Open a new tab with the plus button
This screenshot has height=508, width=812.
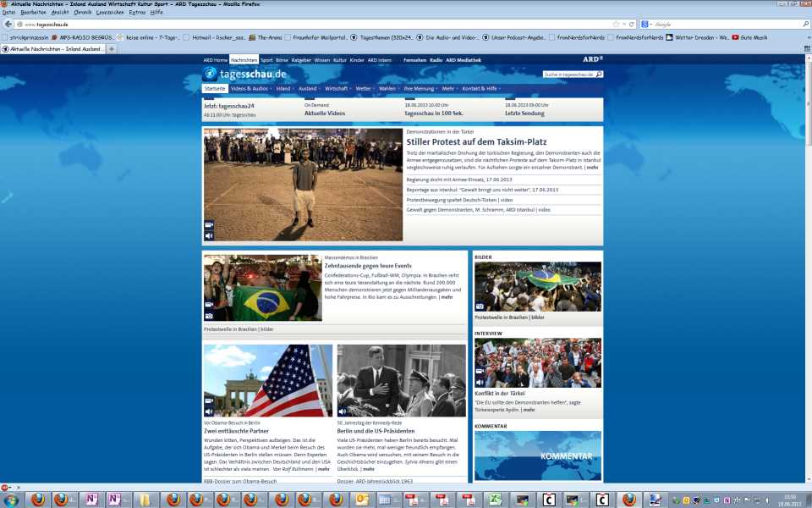(112, 49)
